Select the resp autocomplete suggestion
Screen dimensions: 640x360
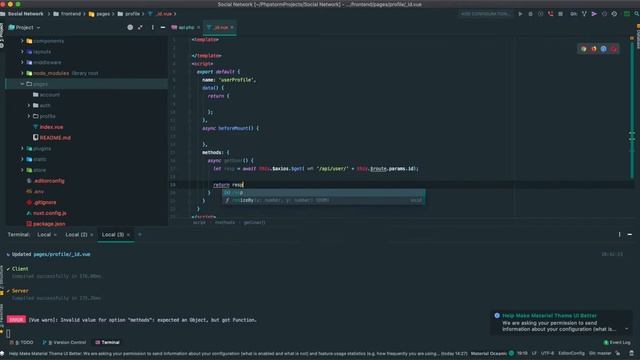[323, 192]
